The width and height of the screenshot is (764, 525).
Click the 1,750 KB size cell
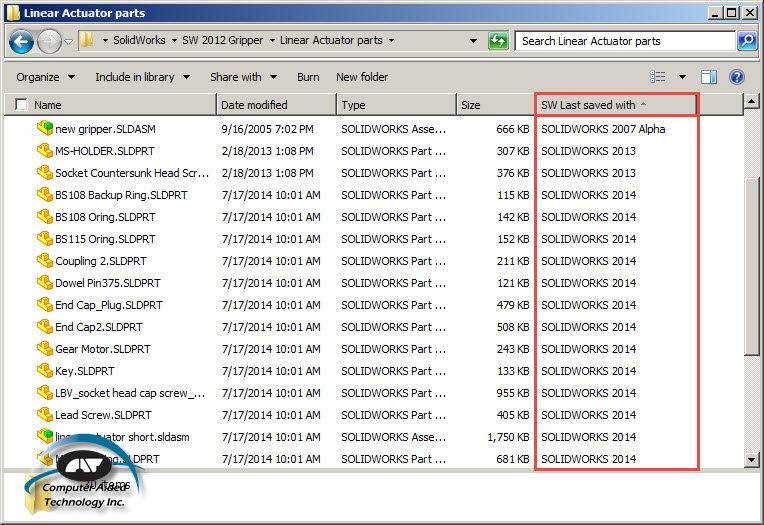point(508,437)
